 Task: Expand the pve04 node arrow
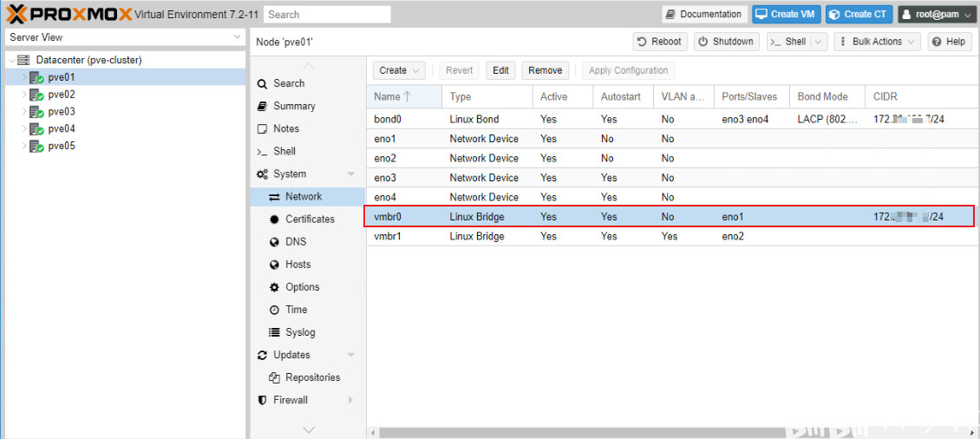23,128
